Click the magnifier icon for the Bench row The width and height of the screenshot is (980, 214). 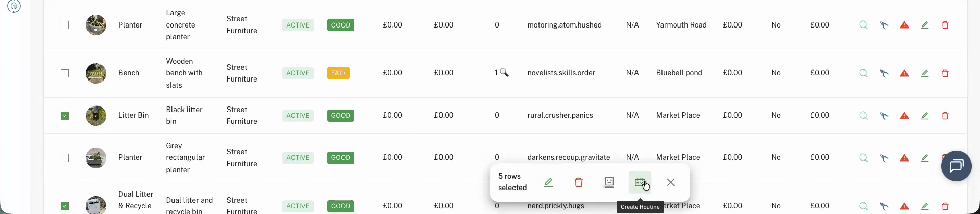tap(863, 73)
